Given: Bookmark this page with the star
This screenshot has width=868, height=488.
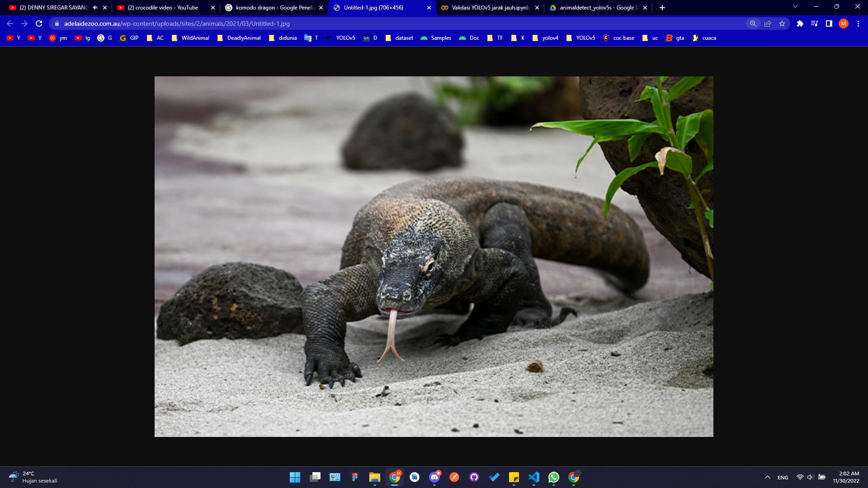Looking at the screenshot, I should coord(782,23).
